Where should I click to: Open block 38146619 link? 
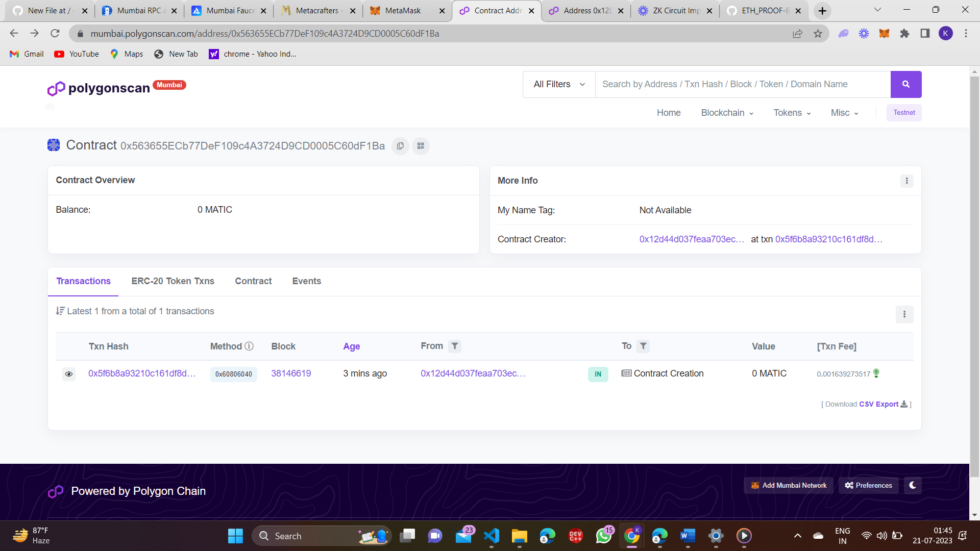[291, 373]
